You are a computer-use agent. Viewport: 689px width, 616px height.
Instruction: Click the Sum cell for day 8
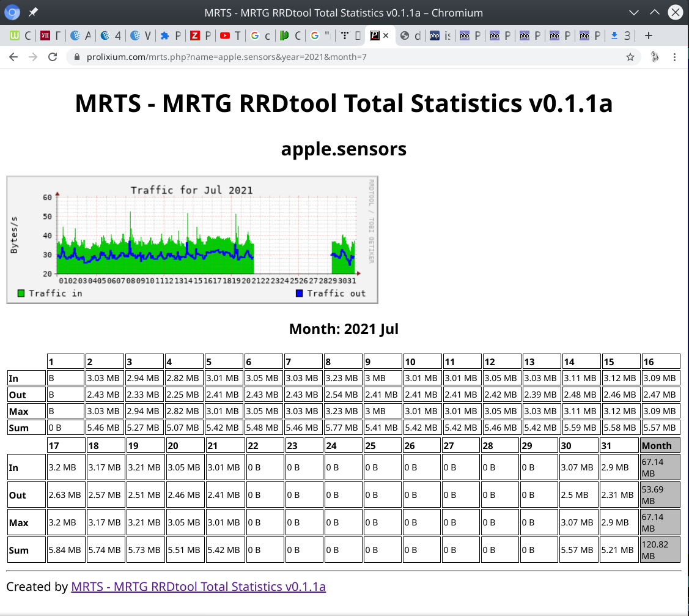344,428
